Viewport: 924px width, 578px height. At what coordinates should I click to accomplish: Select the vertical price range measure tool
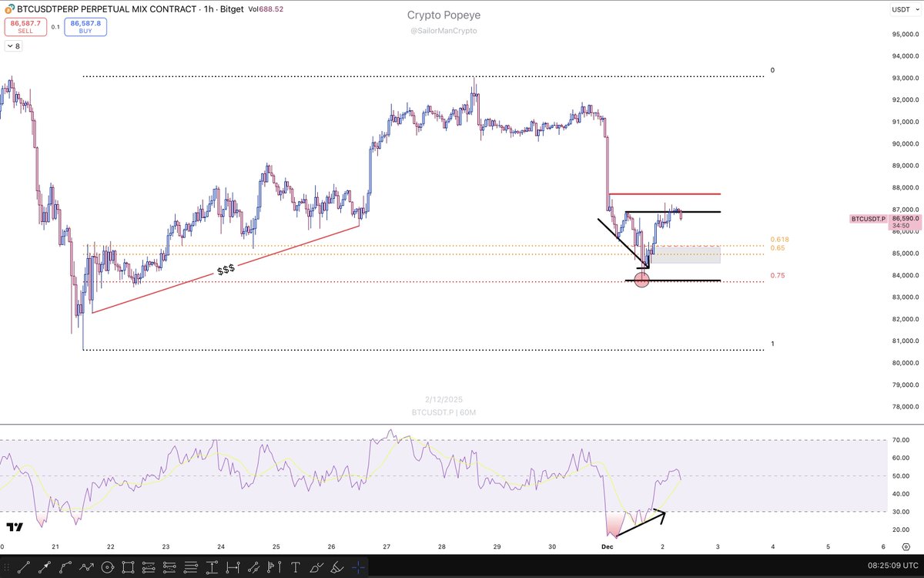click(x=212, y=568)
